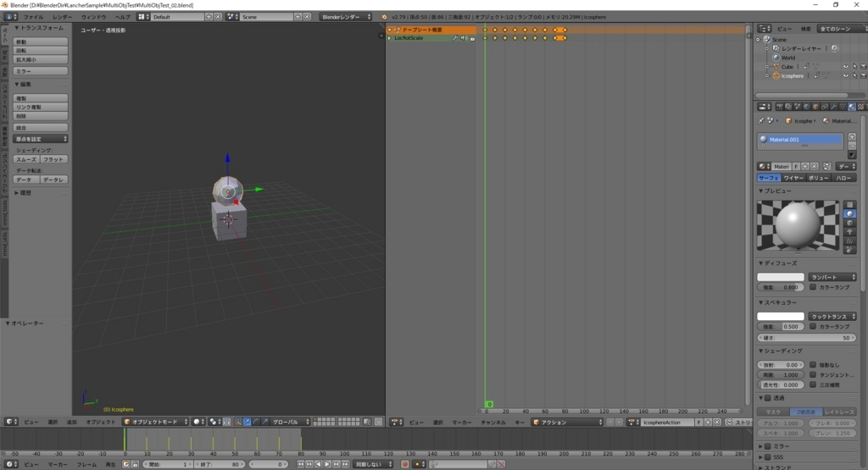Select monkey preview type icon
Screen dimensions: 868x470
[x=849, y=232]
